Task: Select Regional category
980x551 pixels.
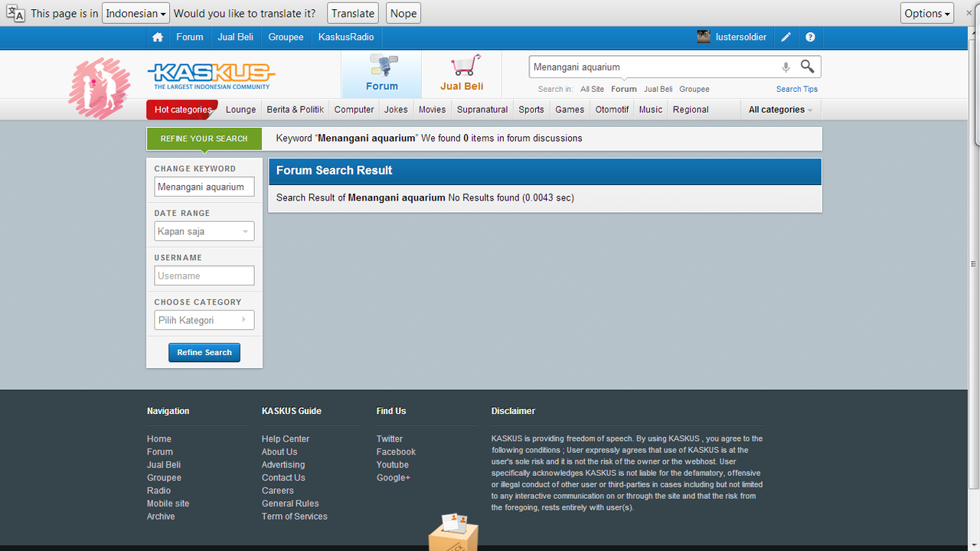Action: (691, 109)
